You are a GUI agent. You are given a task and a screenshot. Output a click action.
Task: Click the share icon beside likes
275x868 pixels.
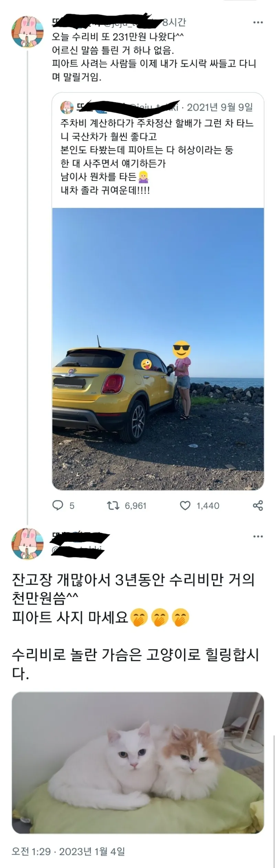258,505
